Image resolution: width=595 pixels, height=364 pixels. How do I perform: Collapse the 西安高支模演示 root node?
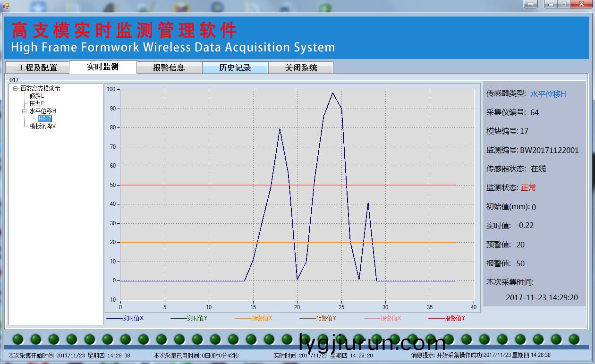pos(16,88)
